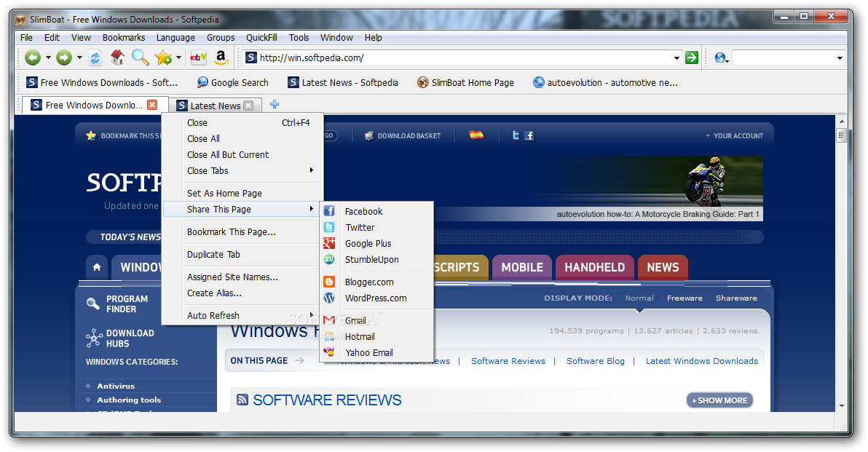Open Back button history dropdown arrow
Viewport: 868px width, 452px height.
click(x=48, y=58)
